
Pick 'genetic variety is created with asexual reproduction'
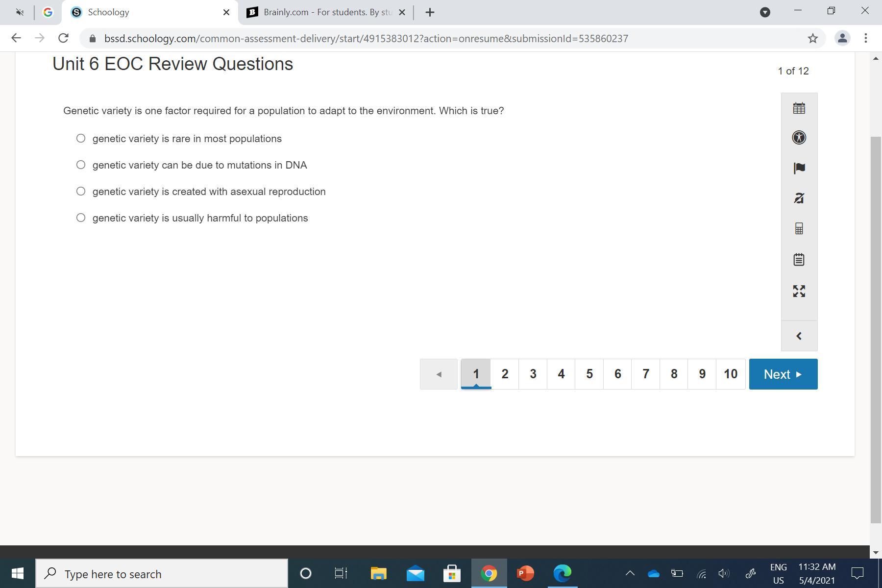click(81, 192)
